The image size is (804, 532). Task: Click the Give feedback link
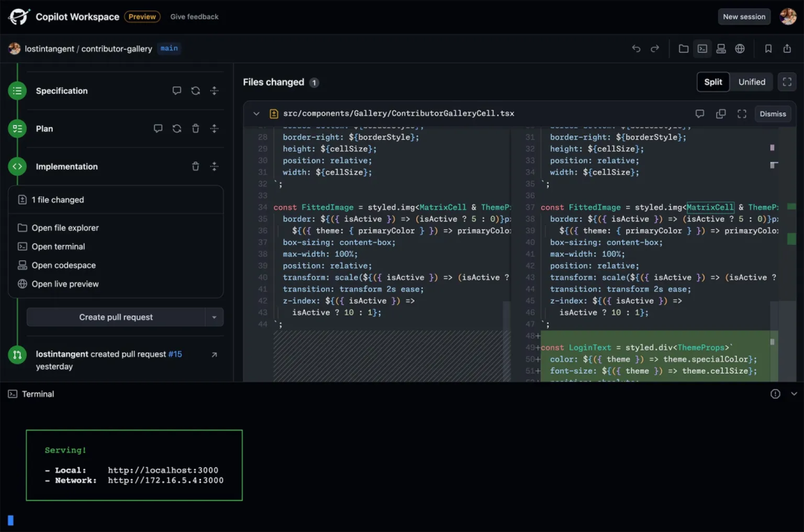194,16
